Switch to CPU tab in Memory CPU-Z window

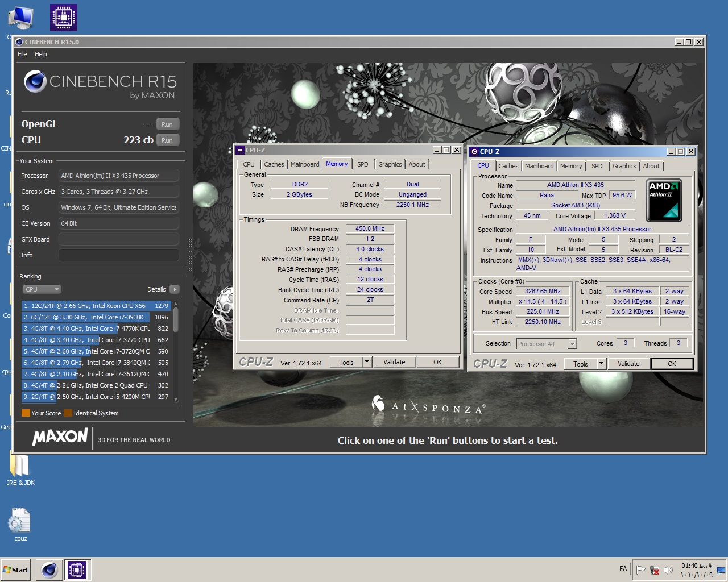click(x=249, y=164)
